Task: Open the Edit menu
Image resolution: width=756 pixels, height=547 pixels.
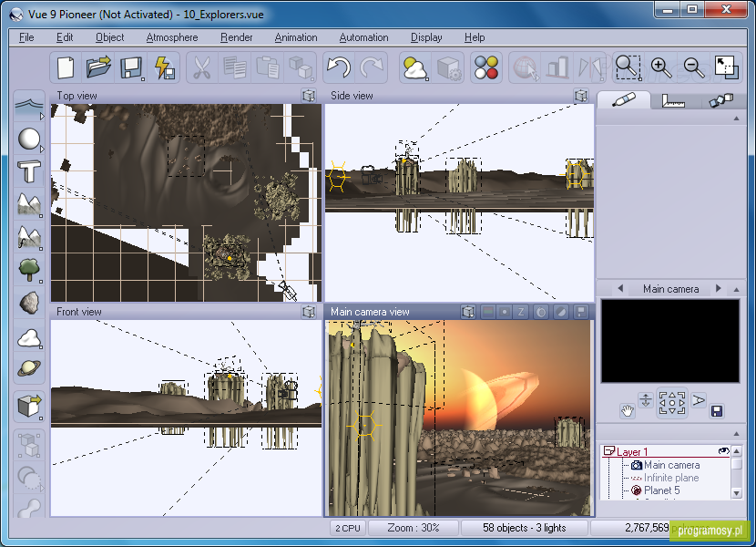Action: tap(65, 37)
